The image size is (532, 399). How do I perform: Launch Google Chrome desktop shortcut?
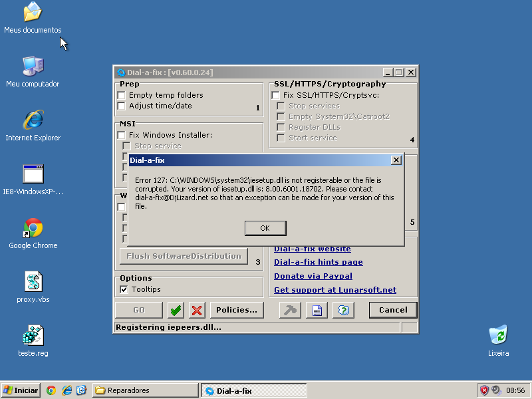click(33, 233)
